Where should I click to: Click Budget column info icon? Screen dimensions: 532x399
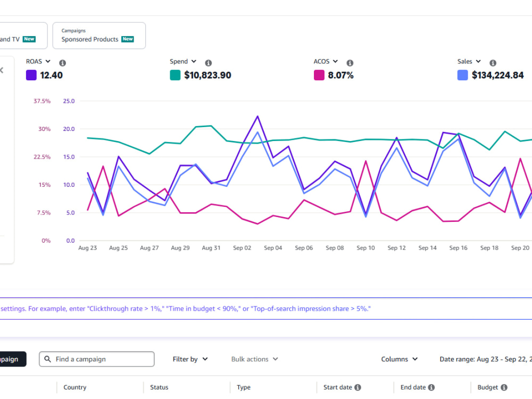[504, 387]
